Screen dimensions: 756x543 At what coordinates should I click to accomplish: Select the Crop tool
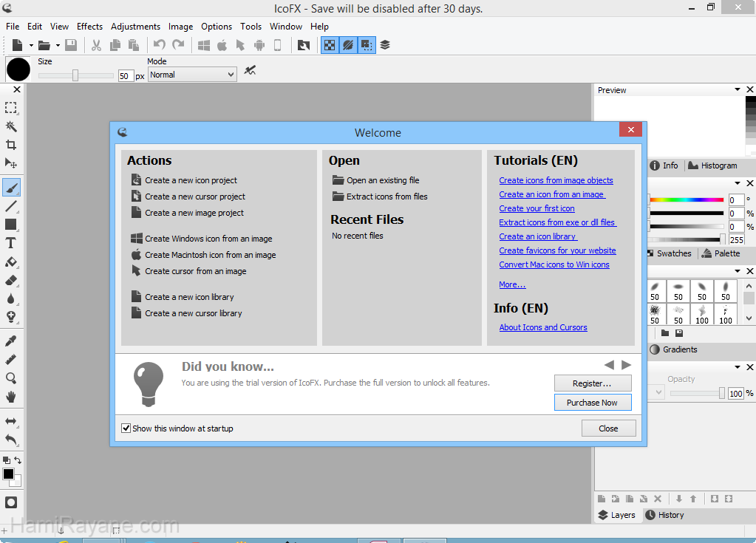[11, 145]
